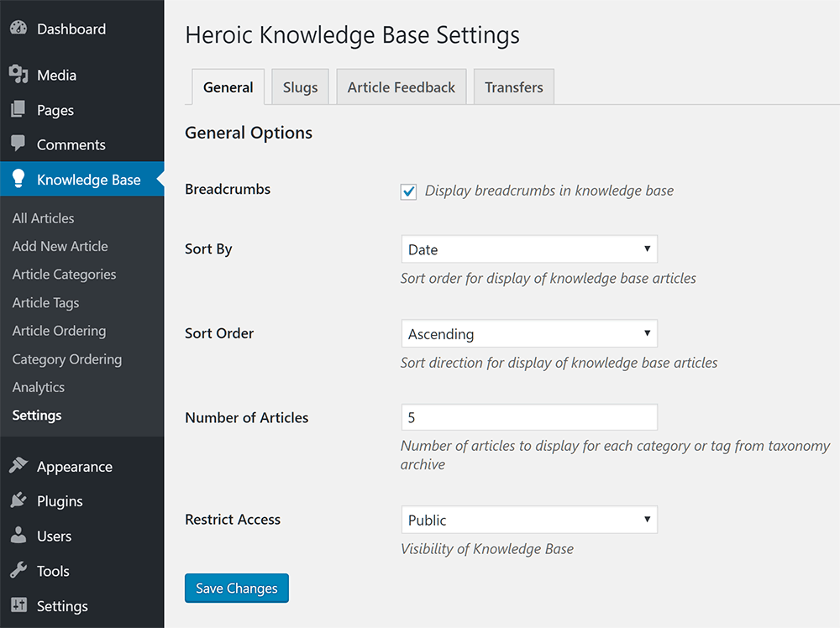
Task: Open the Analytics submenu link
Action: click(39, 387)
